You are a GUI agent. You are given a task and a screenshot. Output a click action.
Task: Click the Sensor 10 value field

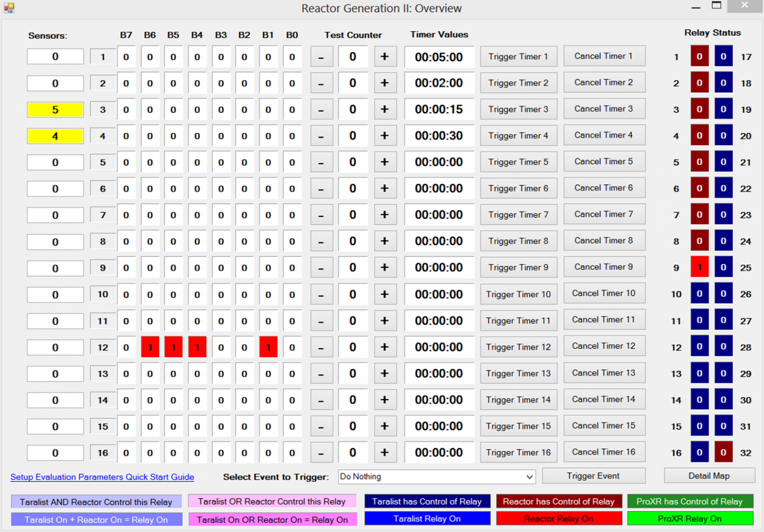55,295
